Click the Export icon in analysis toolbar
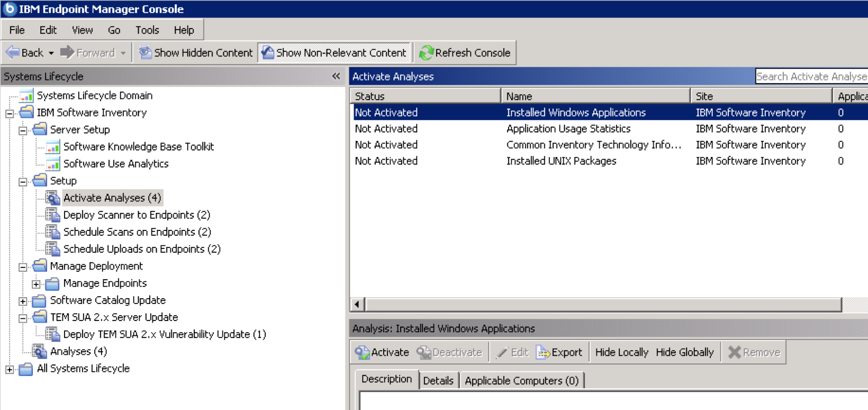This screenshot has height=410, width=868. coord(543,353)
